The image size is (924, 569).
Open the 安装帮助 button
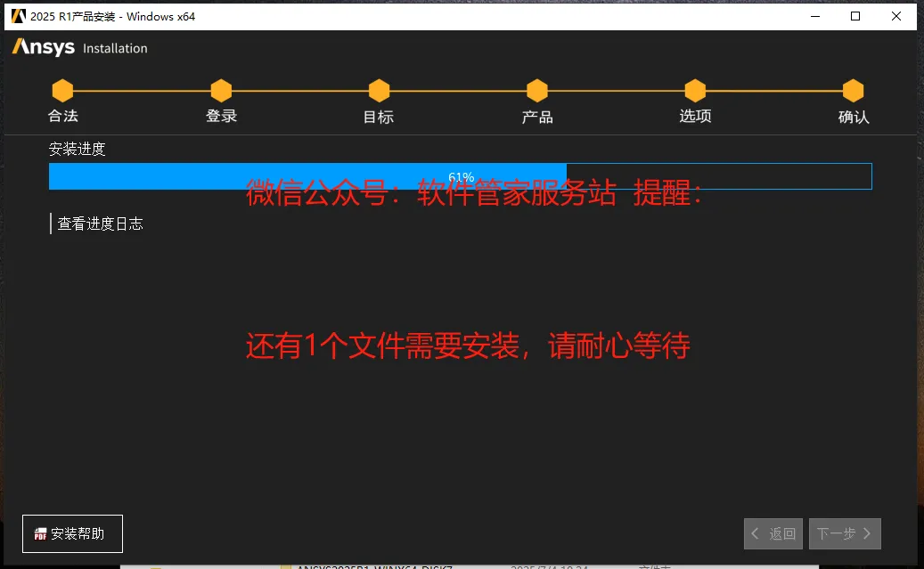(x=72, y=533)
